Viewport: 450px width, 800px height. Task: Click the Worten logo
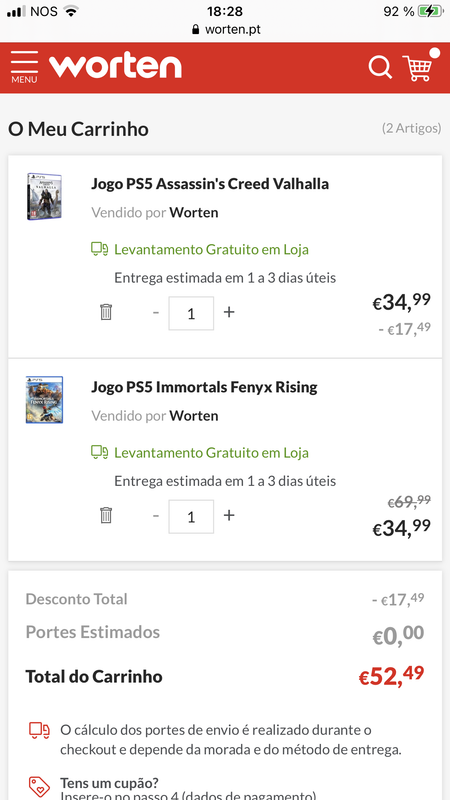(115, 66)
